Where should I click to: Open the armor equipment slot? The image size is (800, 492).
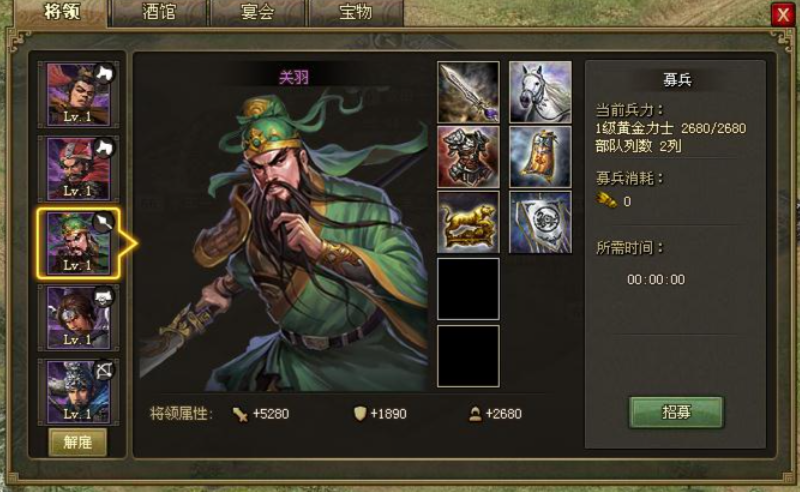[468, 157]
